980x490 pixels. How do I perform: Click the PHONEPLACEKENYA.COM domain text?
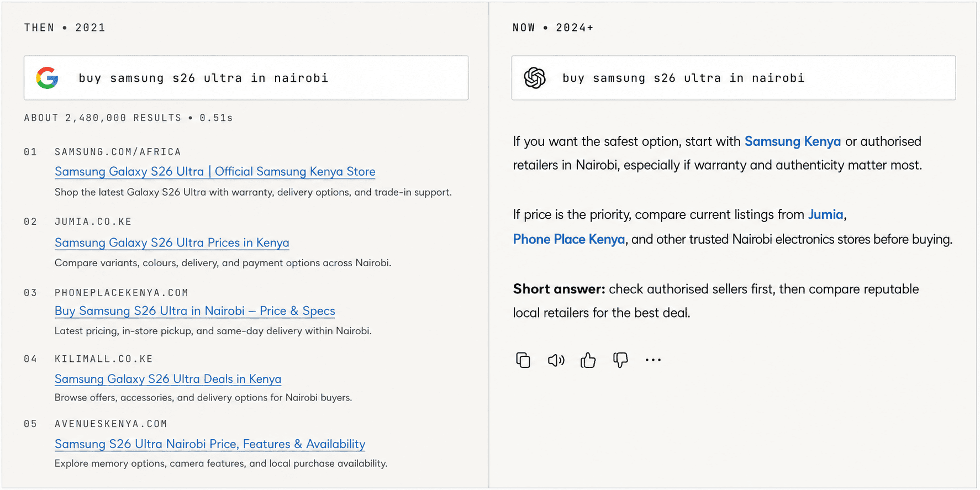click(x=122, y=293)
